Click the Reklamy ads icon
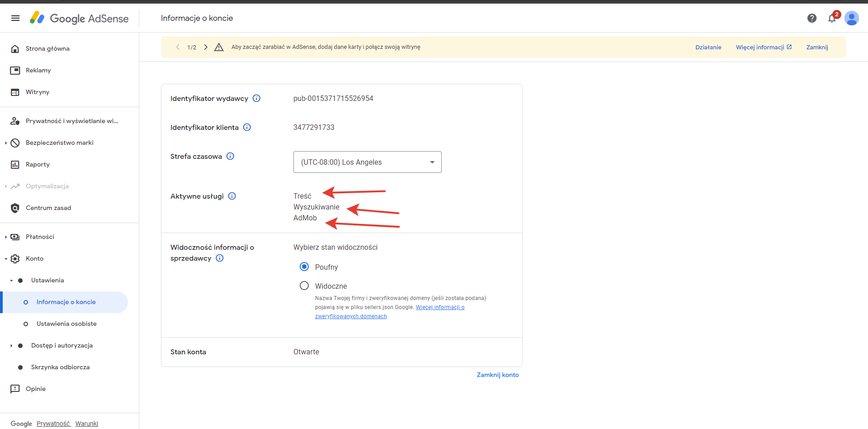 pyautogui.click(x=15, y=70)
